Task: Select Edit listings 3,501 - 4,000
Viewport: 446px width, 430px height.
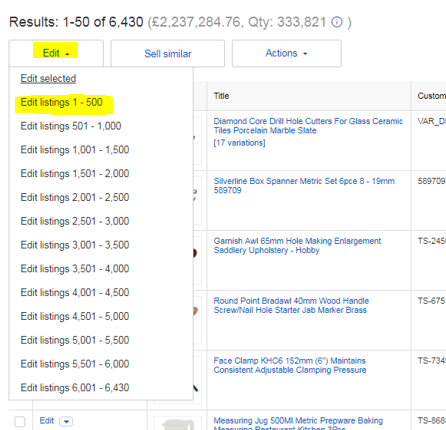Action: click(75, 269)
